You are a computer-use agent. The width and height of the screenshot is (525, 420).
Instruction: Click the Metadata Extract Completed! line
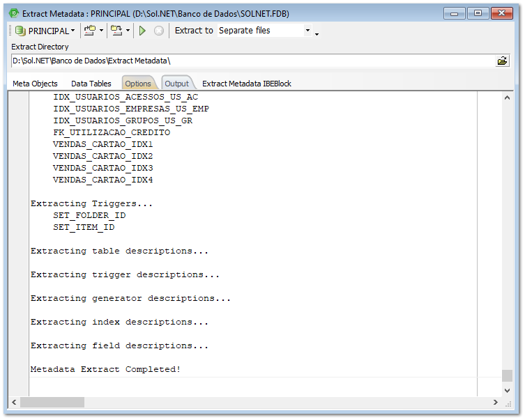(106, 370)
